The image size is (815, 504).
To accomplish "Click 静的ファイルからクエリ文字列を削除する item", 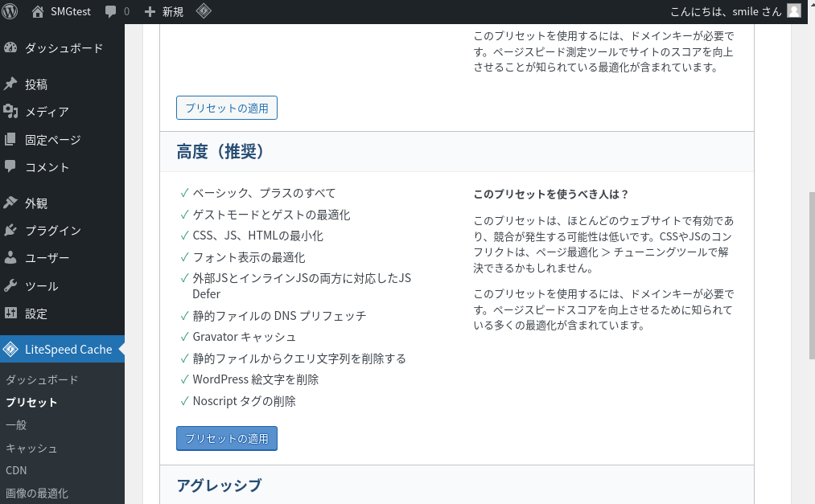I will [298, 359].
